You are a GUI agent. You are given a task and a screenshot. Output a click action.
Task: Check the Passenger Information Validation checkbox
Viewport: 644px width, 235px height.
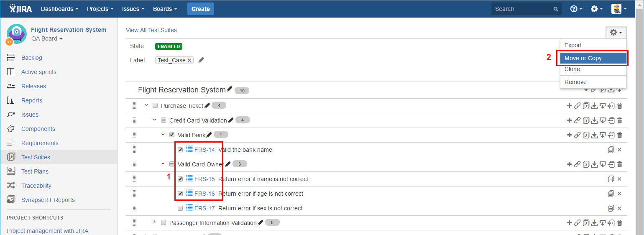click(x=164, y=223)
